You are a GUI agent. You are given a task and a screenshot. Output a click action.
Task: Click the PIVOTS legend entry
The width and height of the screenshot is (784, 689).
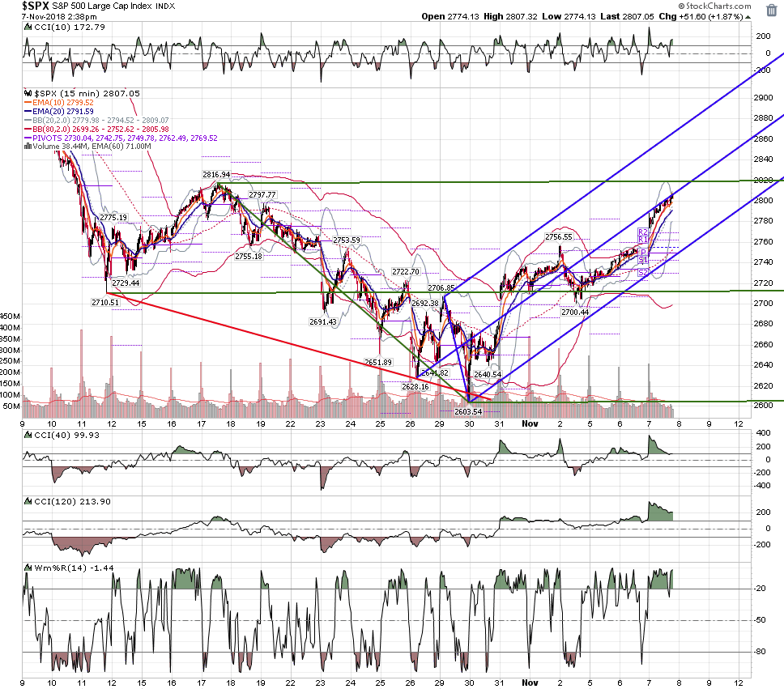pos(125,138)
